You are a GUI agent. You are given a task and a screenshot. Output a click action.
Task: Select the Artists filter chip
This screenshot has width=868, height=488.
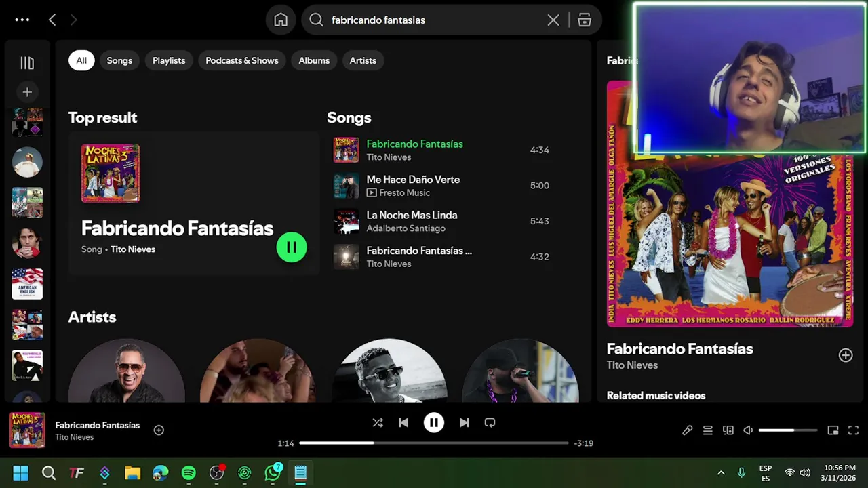click(363, 60)
